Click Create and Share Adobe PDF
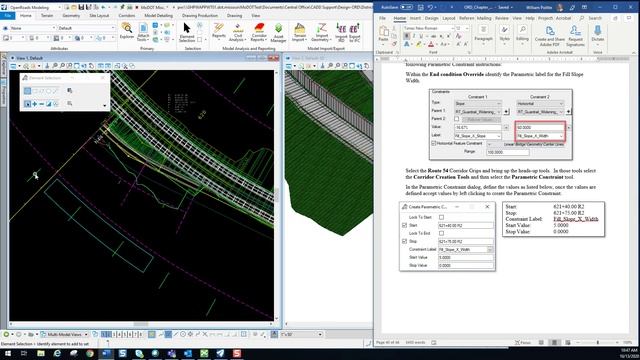 pyautogui.click(x=549, y=35)
